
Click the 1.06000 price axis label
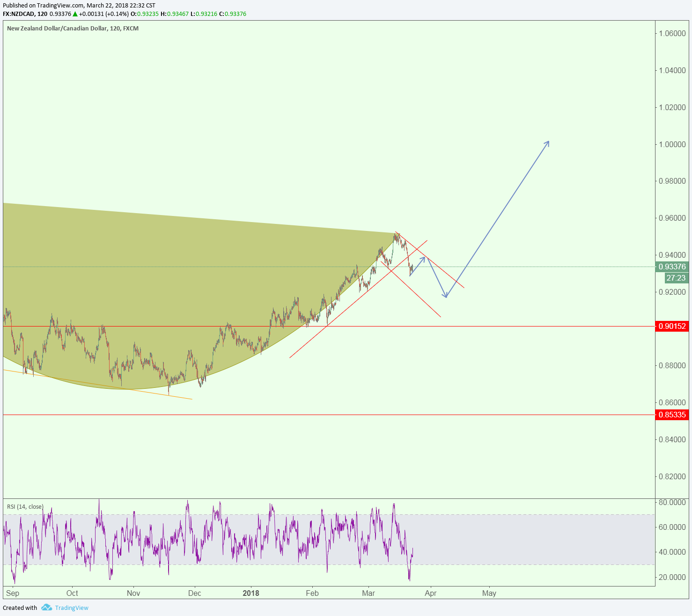tap(672, 33)
